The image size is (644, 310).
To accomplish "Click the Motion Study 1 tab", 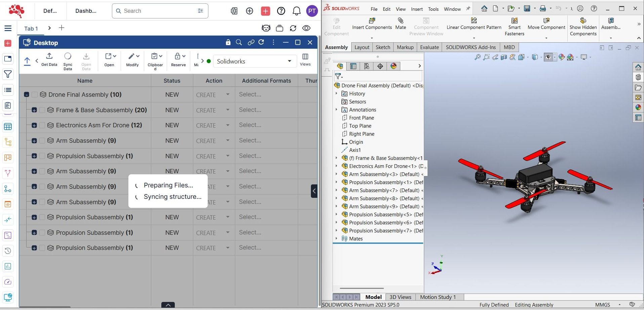I will (x=438, y=297).
